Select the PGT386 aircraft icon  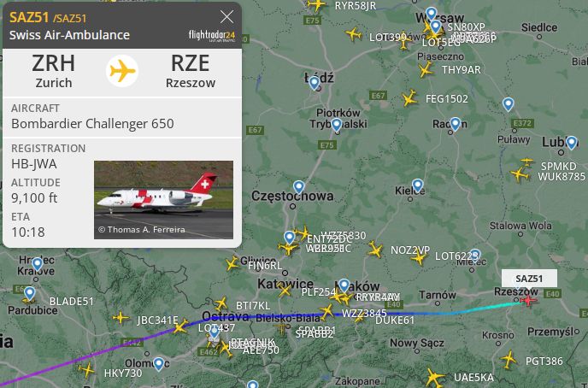point(509,360)
